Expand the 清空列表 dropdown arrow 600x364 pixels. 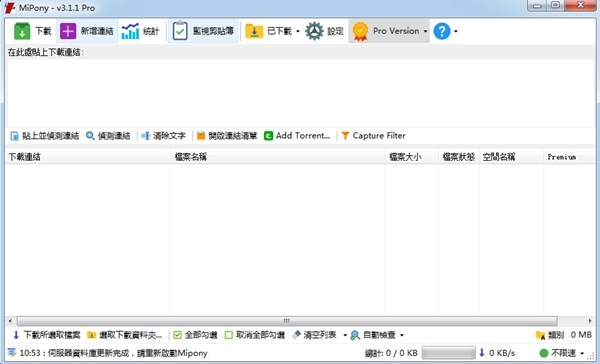coord(345,335)
